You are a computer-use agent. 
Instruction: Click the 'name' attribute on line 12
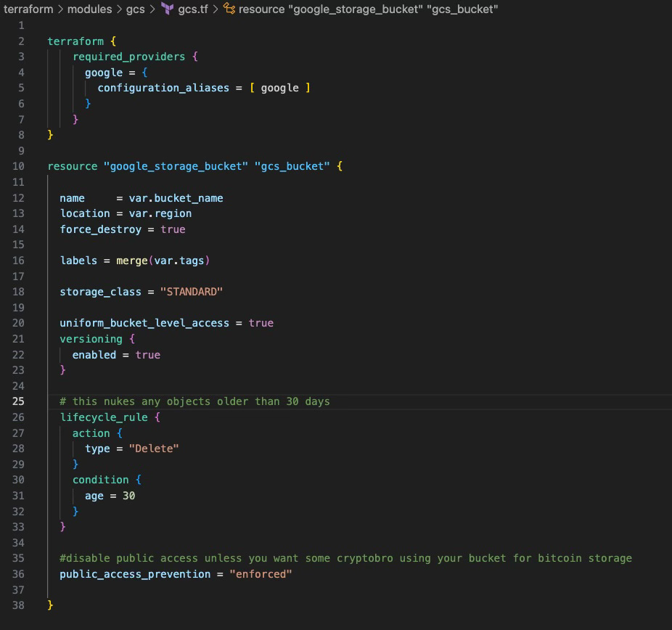[x=72, y=198]
